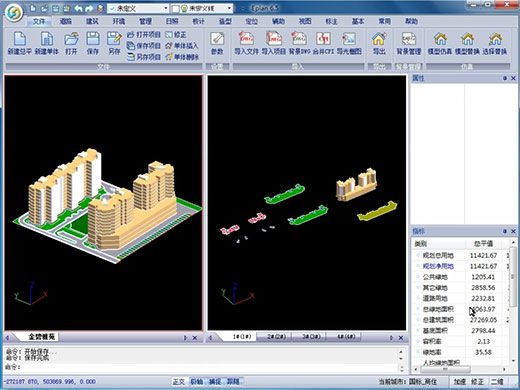The width and height of the screenshot is (520, 390).
Task: Open a file with the 打开 folder icon
Action: pos(71,43)
